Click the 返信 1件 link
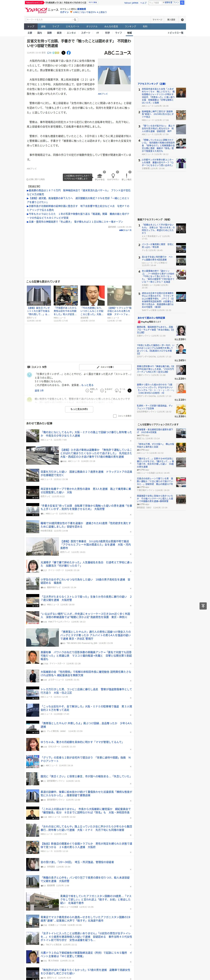This screenshot has width=210, height=980. click(39, 391)
